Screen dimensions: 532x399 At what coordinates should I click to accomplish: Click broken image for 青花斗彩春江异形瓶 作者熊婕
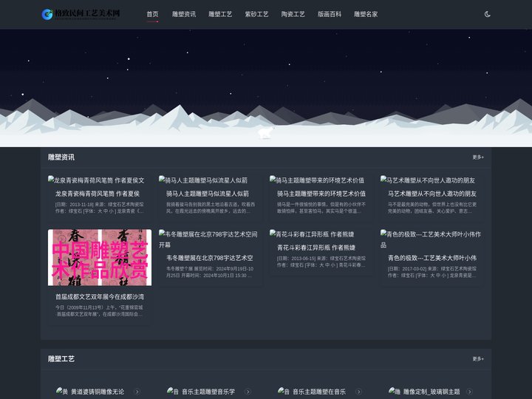coord(312,234)
